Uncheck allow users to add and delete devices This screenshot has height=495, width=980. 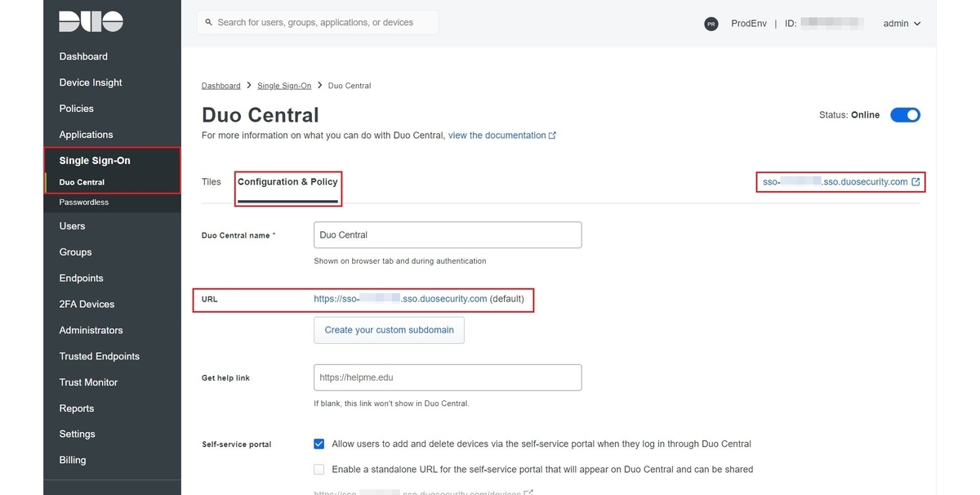[x=319, y=444]
